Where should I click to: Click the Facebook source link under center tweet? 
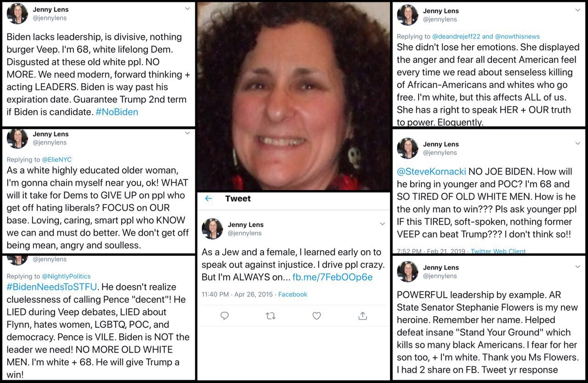[293, 294]
